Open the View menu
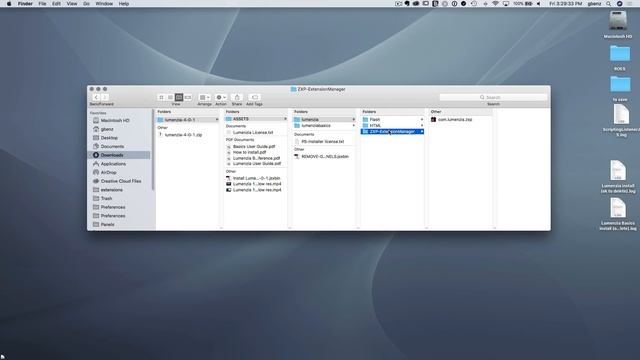640x360 pixels. (72, 4)
